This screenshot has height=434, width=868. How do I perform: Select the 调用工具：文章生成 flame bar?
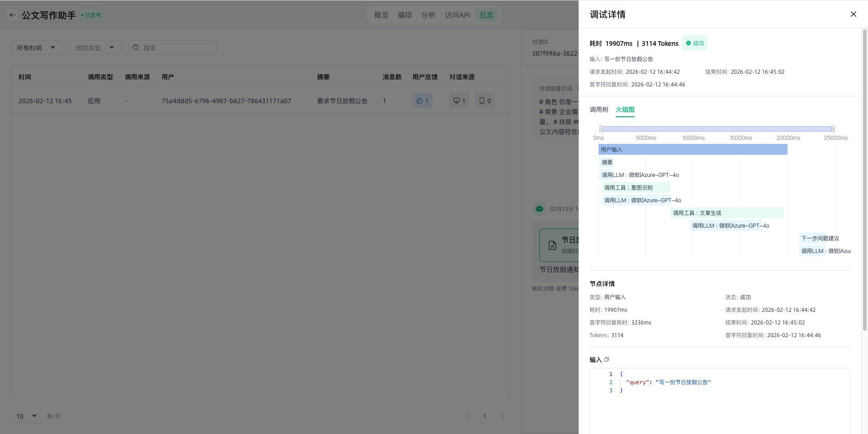(727, 213)
